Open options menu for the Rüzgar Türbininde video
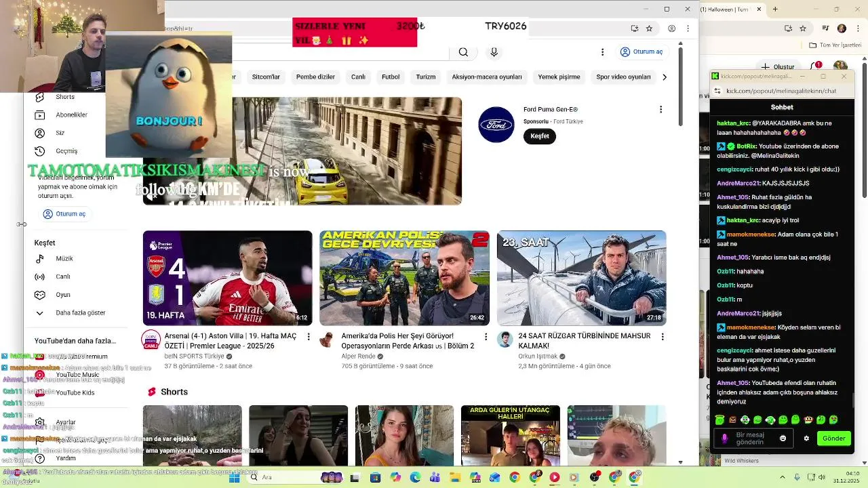This screenshot has height=488, width=868. point(663,336)
